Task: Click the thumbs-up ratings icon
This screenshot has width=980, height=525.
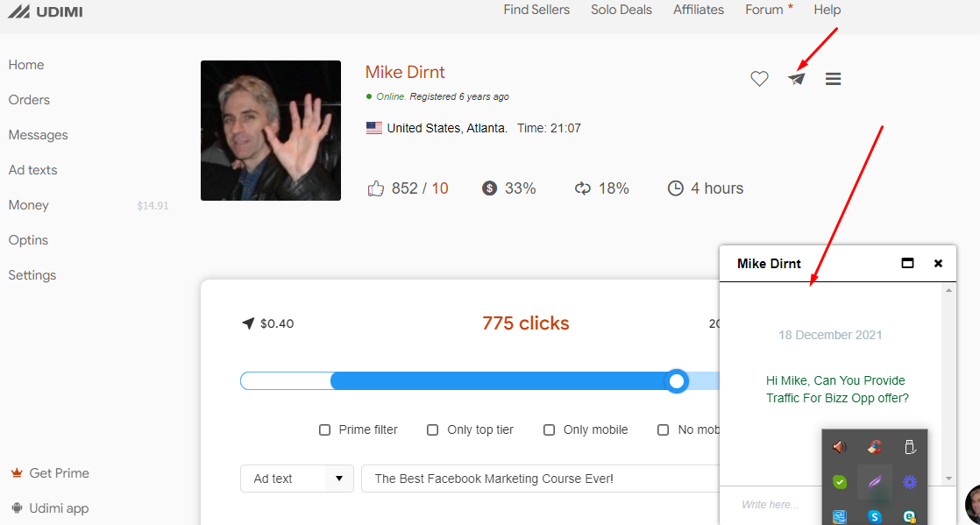Action: (376, 188)
